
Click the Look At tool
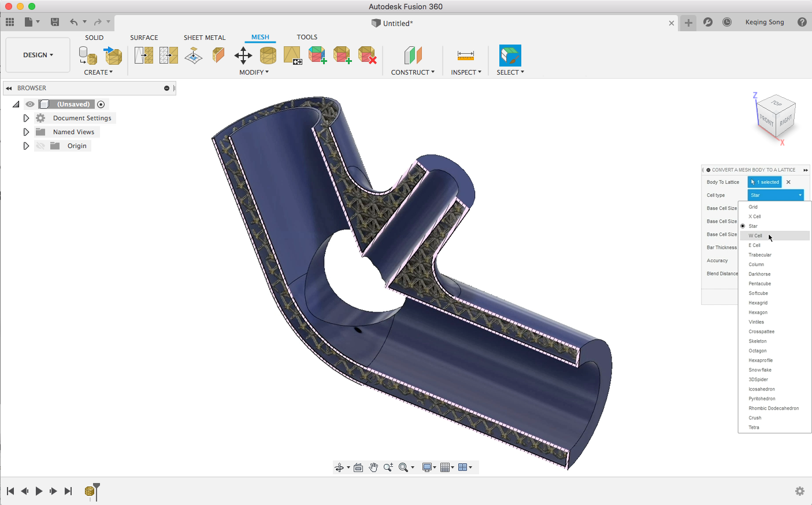point(358,467)
